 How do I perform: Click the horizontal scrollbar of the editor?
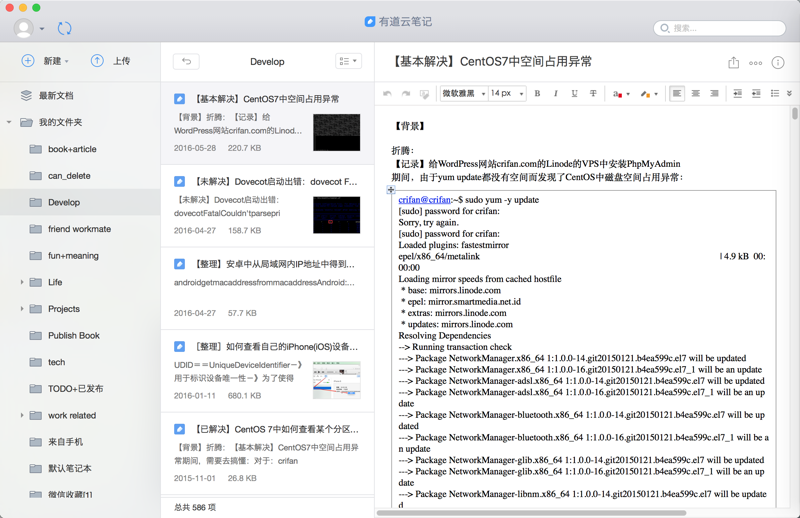point(532,513)
